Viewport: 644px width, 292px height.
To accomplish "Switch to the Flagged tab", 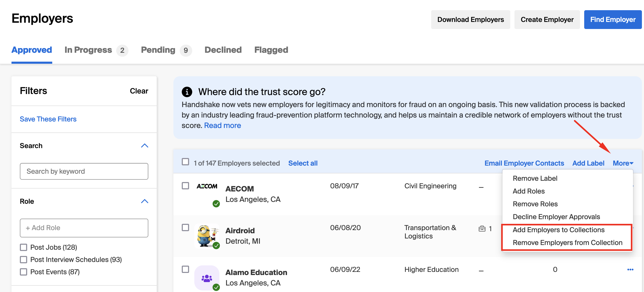I will 271,50.
